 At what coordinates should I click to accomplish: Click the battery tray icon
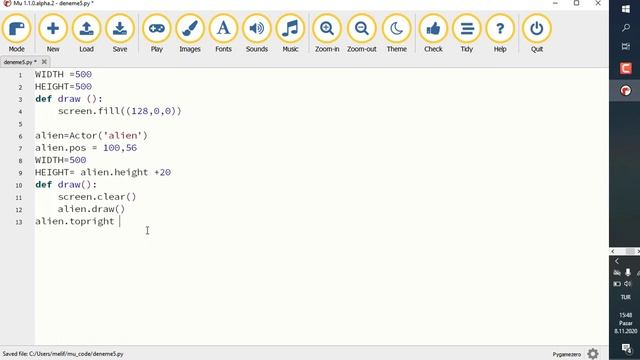pyautogui.click(x=617, y=284)
